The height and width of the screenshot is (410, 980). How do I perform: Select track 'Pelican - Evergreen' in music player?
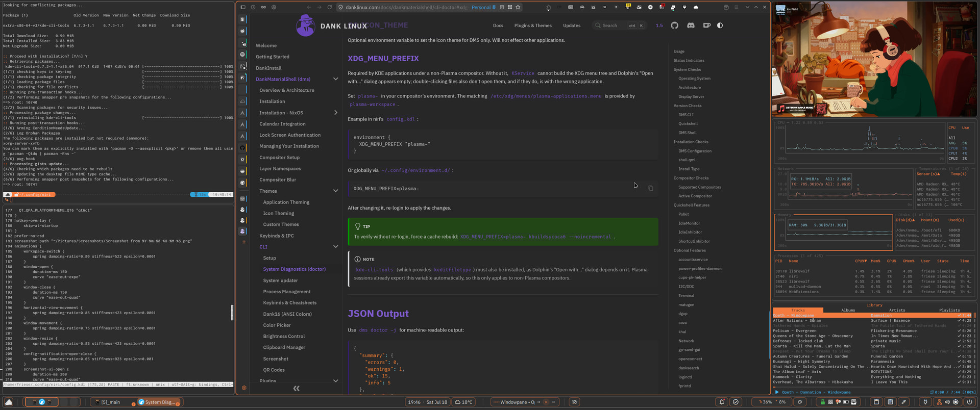pos(872,330)
